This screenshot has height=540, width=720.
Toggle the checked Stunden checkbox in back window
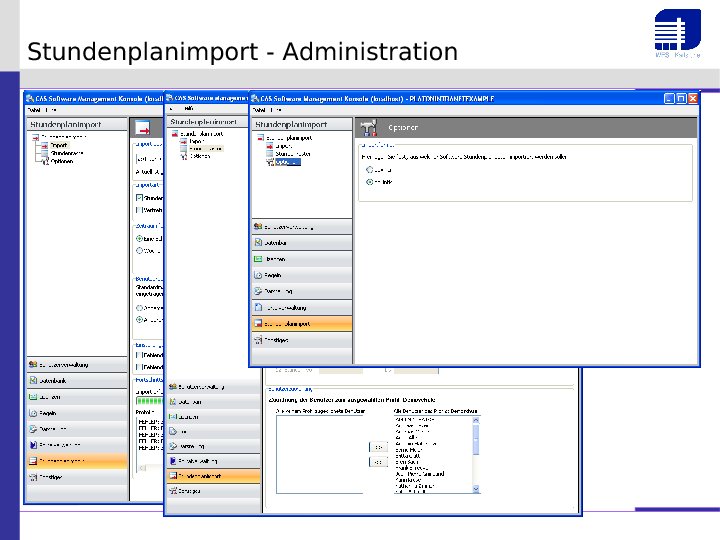[139, 198]
